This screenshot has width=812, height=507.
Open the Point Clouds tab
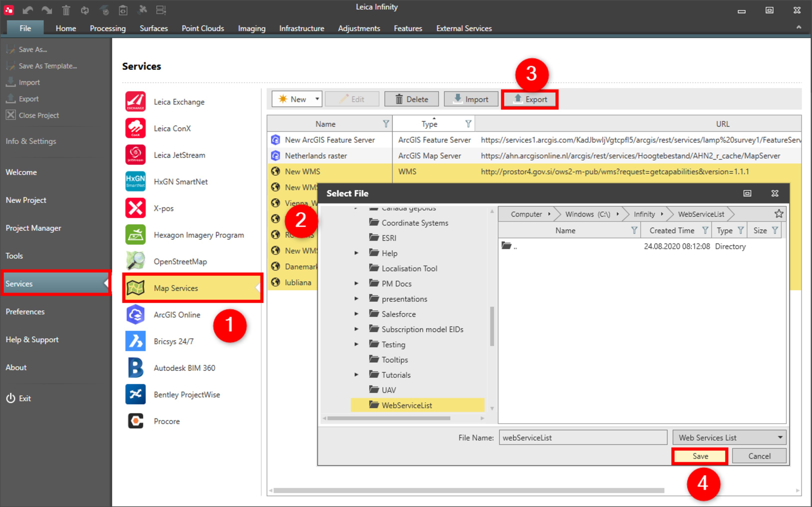pos(203,28)
